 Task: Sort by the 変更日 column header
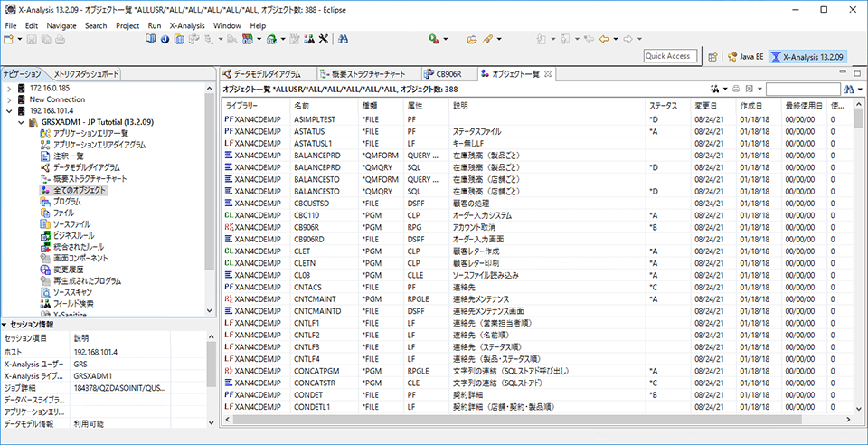coord(713,105)
